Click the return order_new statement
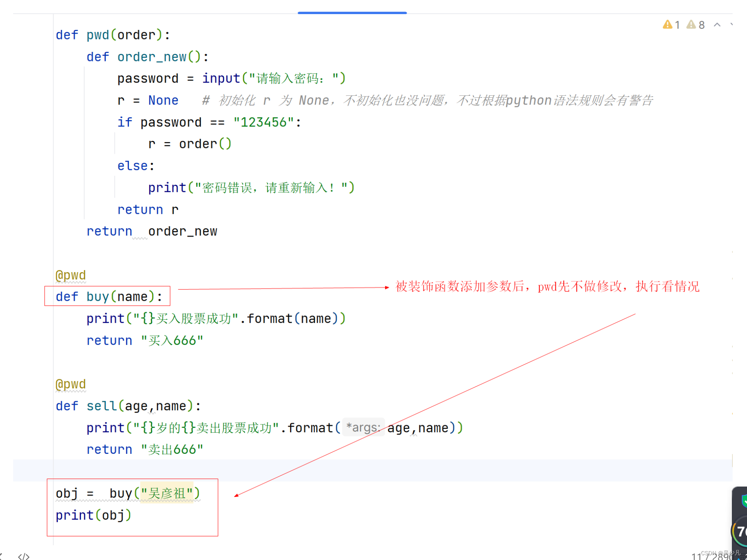 click(x=152, y=231)
